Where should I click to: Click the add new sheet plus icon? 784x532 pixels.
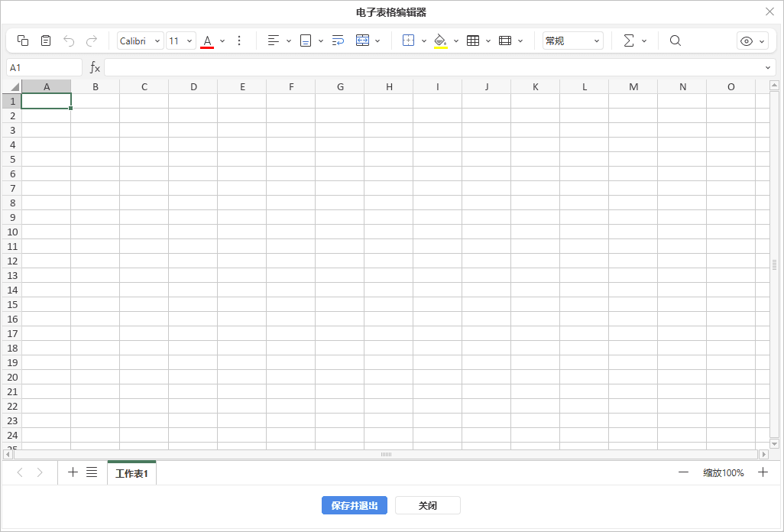click(x=73, y=472)
